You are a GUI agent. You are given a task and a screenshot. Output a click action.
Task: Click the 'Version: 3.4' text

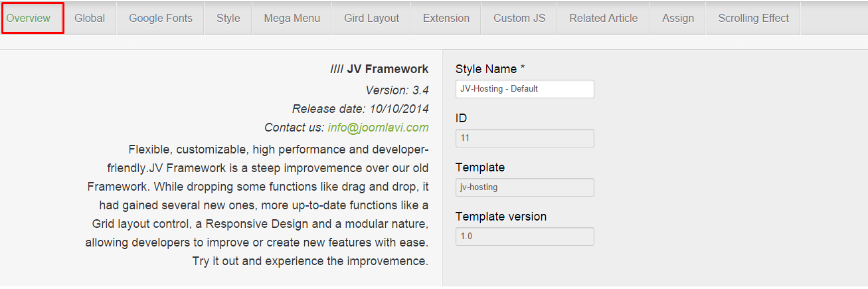[397, 90]
